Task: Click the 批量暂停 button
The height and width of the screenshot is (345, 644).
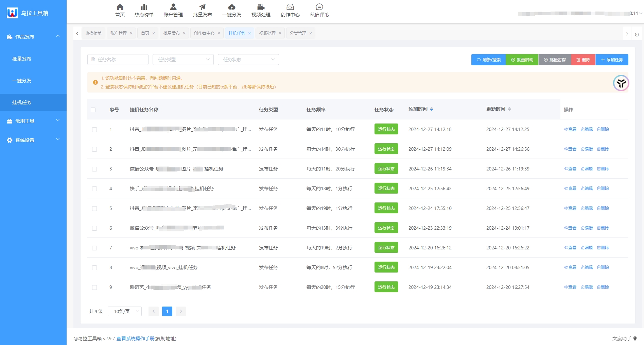Action: pyautogui.click(x=555, y=60)
